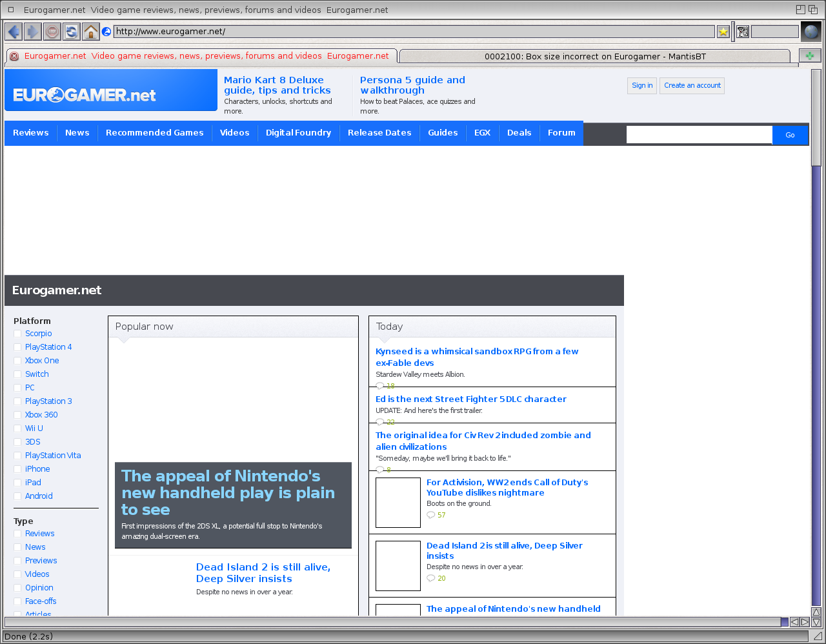Click the comment bubble next to 20
The width and height of the screenshot is (826, 644).
point(431,578)
